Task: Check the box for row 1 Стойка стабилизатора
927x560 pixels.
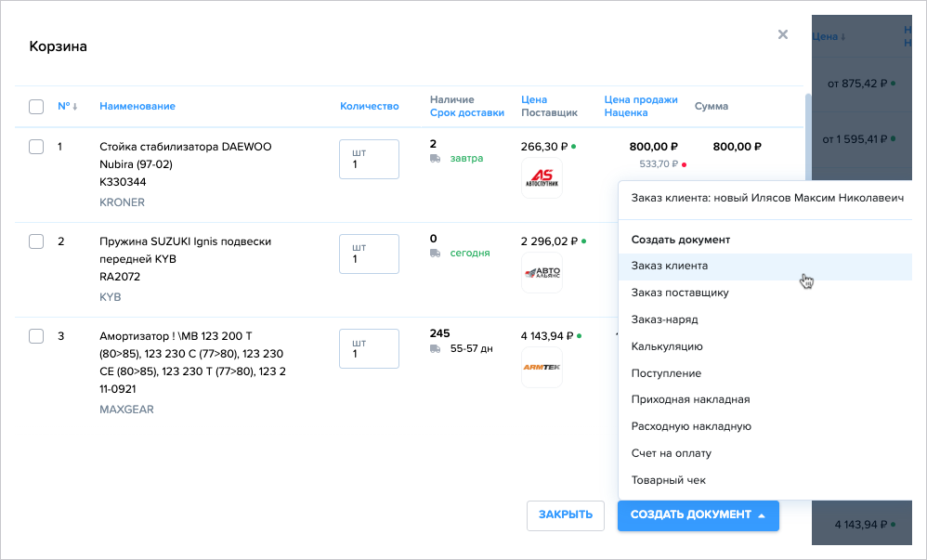Action: [x=36, y=147]
